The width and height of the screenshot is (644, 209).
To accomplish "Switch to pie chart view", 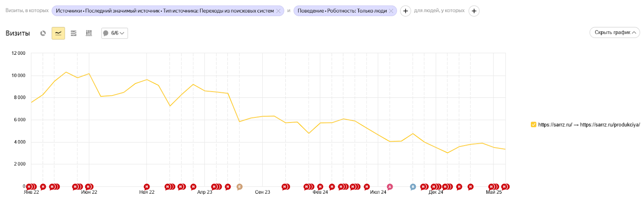I will click(x=43, y=33).
